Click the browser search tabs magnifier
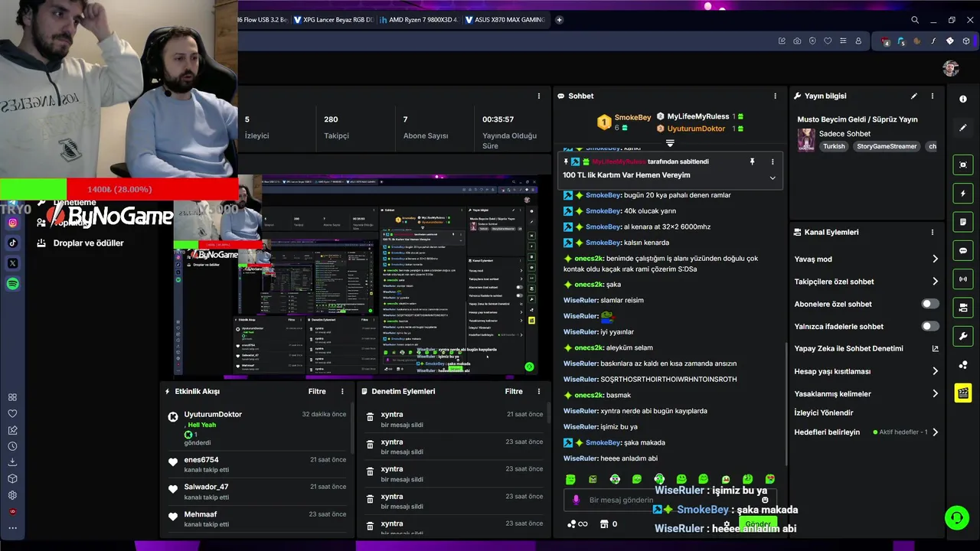The image size is (980, 551). 915,20
